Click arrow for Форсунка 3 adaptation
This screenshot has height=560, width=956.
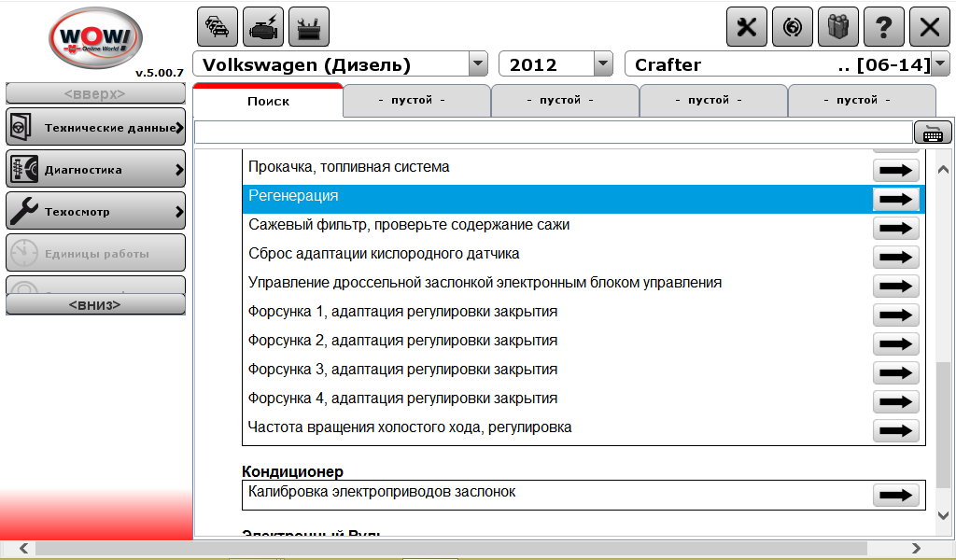[x=896, y=373]
